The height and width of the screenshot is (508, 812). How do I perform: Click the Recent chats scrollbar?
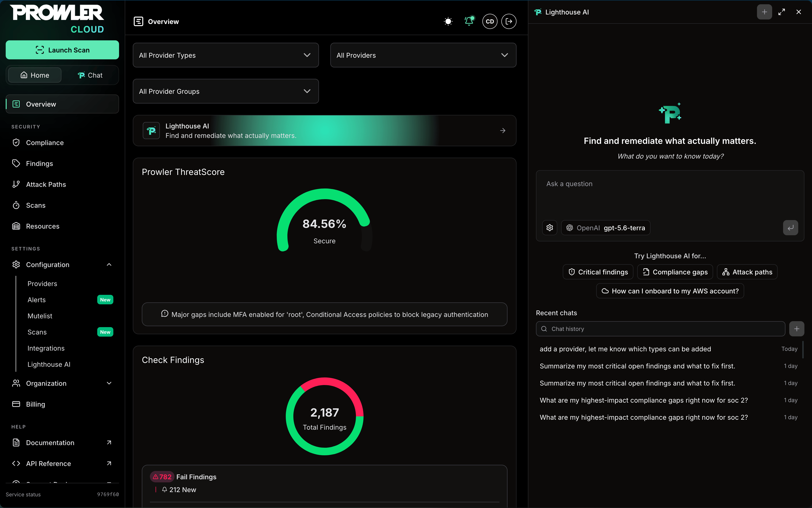point(803,349)
